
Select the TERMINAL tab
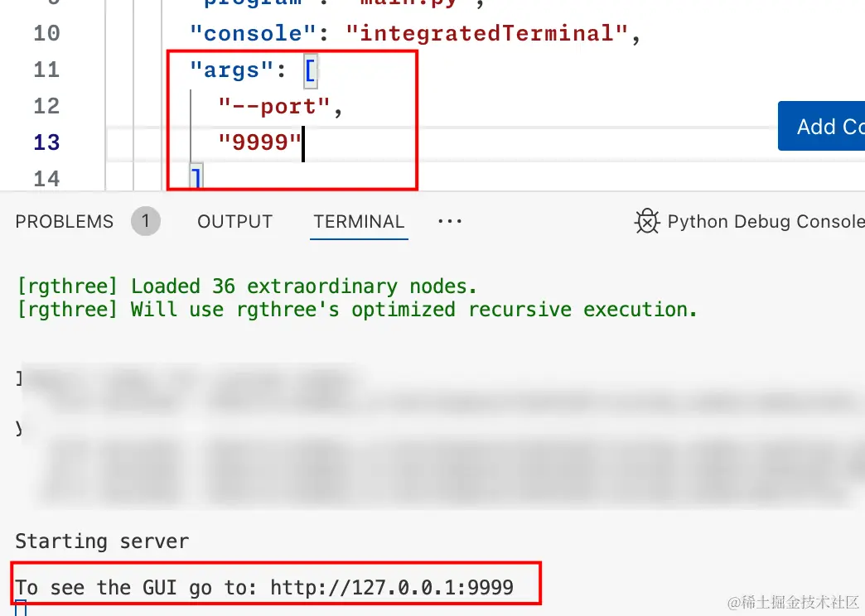point(359,222)
